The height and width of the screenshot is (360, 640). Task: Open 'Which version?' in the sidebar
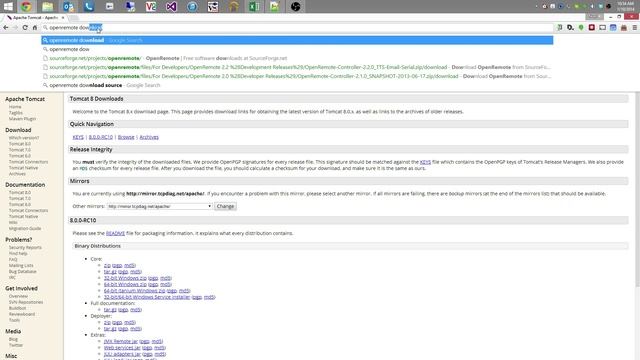click(x=24, y=138)
